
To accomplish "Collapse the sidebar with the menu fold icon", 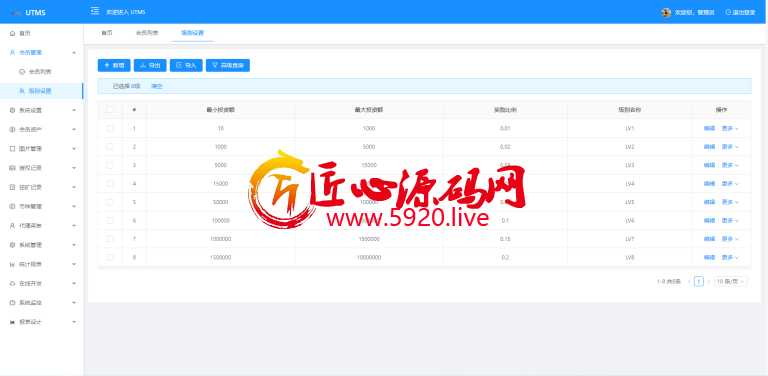I will [x=95, y=11].
